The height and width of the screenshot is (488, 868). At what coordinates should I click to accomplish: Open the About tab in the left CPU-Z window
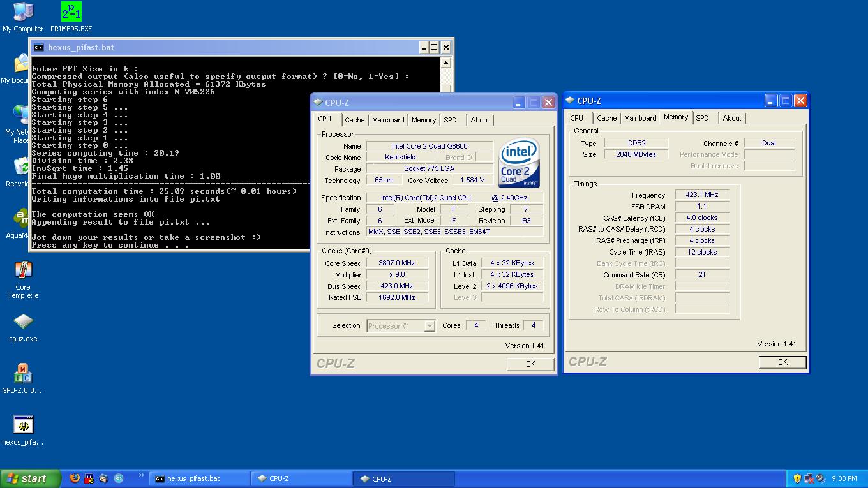tap(480, 120)
